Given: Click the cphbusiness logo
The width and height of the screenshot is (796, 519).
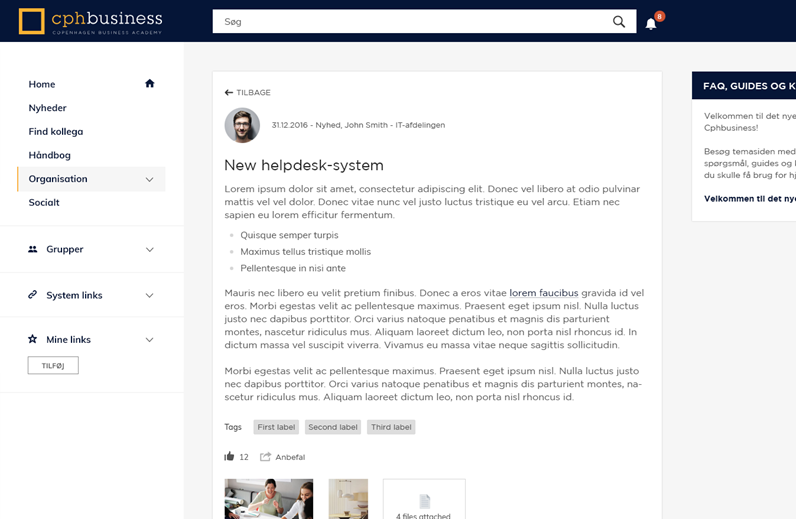Looking at the screenshot, I should [x=90, y=21].
